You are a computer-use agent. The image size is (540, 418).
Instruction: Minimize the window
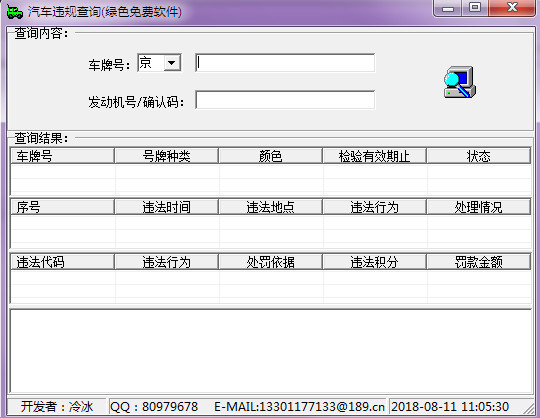coord(447,8)
